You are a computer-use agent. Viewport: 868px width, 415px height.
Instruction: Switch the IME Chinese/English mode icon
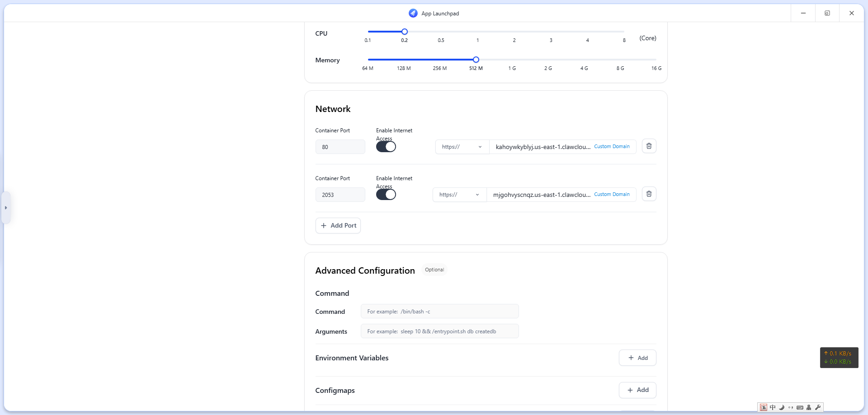point(773,407)
